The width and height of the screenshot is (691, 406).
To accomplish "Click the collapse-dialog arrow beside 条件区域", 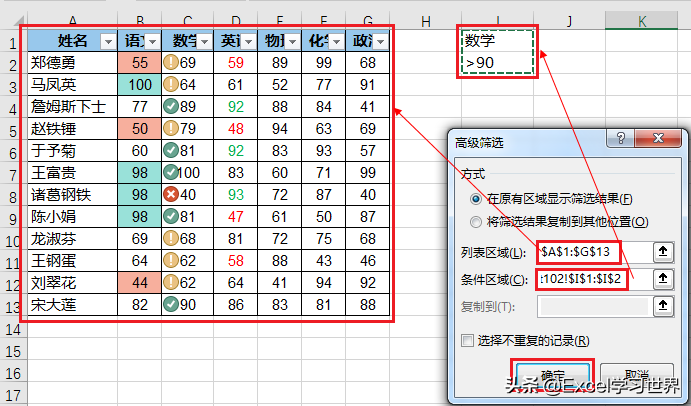I will point(663,279).
